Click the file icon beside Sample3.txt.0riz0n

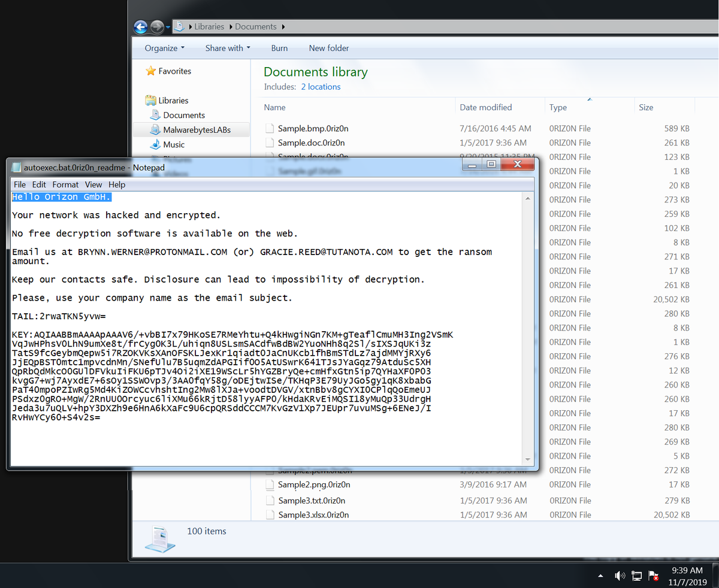(x=270, y=500)
